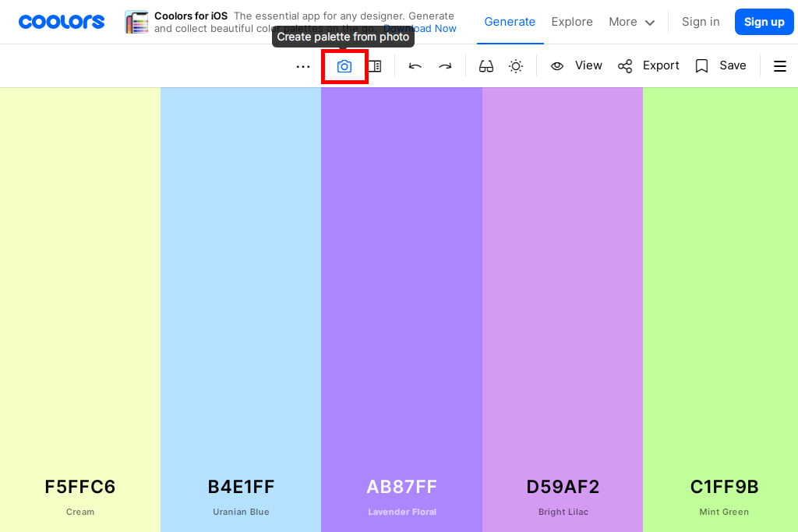Go to the Explore tab
The width and height of the screenshot is (798, 532).
click(572, 22)
